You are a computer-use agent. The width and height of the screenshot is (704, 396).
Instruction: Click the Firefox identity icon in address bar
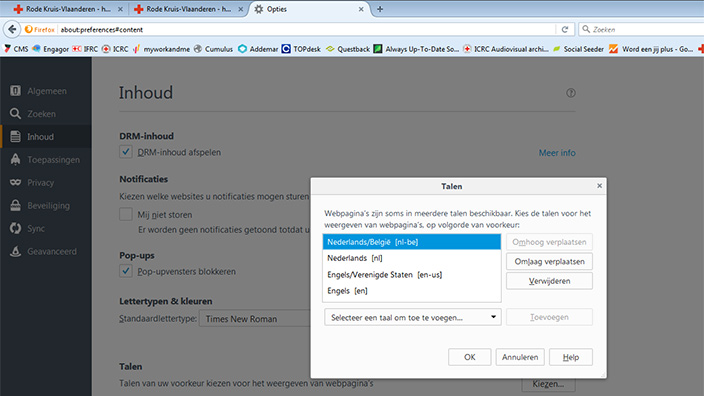point(40,30)
